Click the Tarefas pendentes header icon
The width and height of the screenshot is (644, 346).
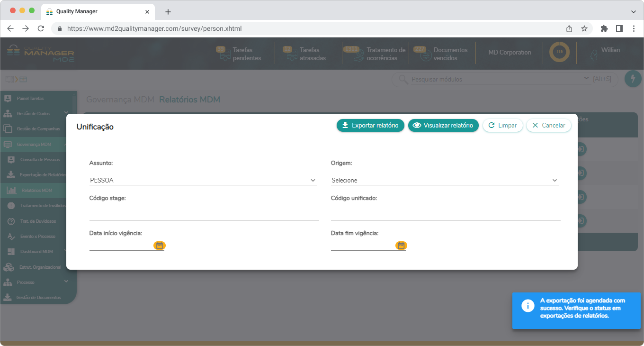pyautogui.click(x=224, y=55)
